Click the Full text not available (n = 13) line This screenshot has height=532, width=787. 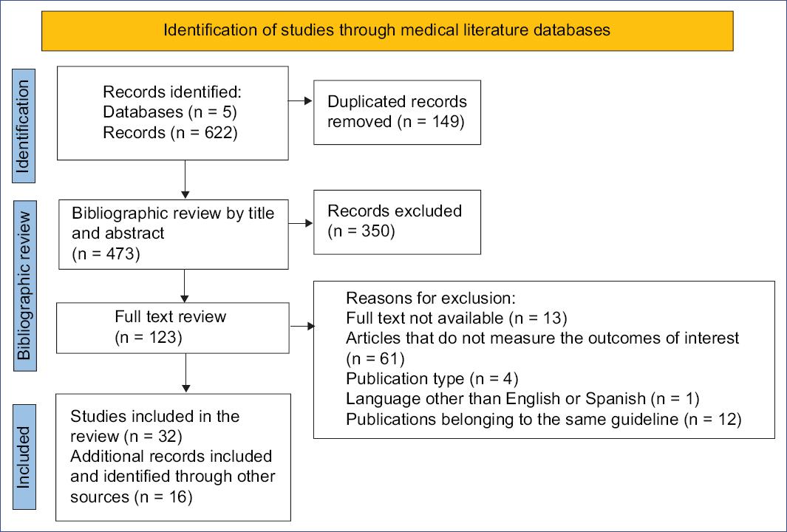tap(456, 318)
